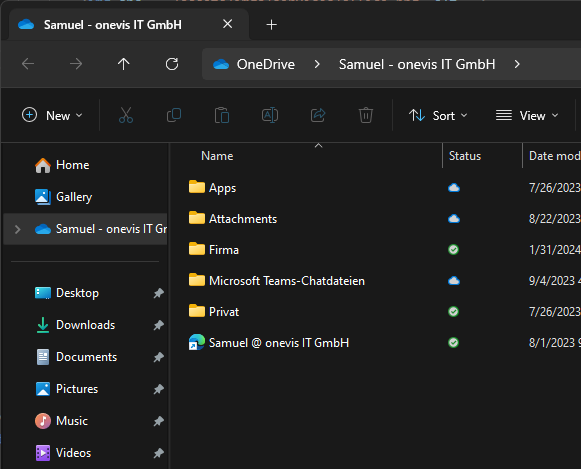Click Samuel - onevis IT GmbH breadcrumb
Image resolution: width=581 pixels, height=469 pixels.
pyautogui.click(x=417, y=64)
